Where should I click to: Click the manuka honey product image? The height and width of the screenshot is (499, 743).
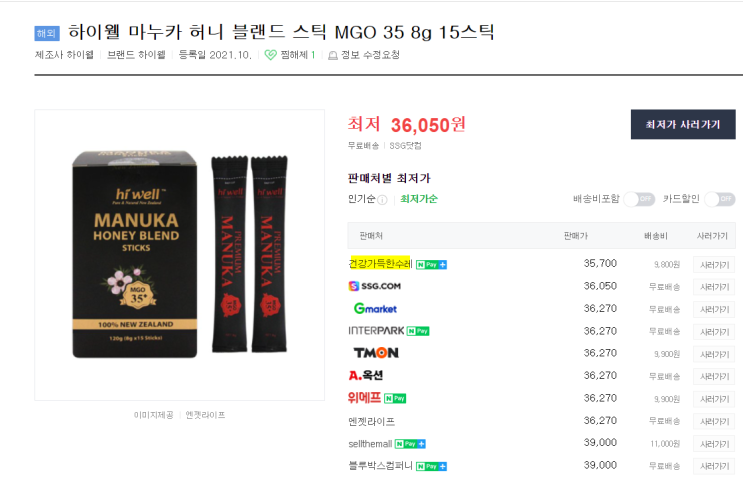coord(180,255)
